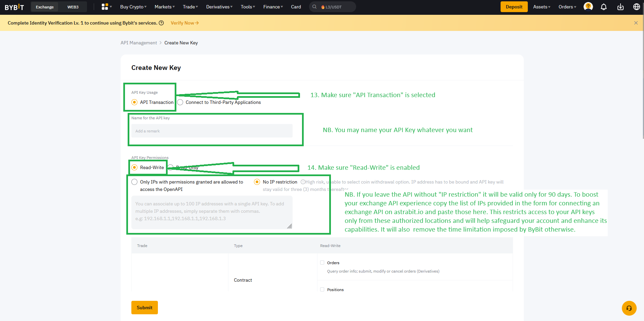Click the page vertical scrollbar

(x=643, y=71)
